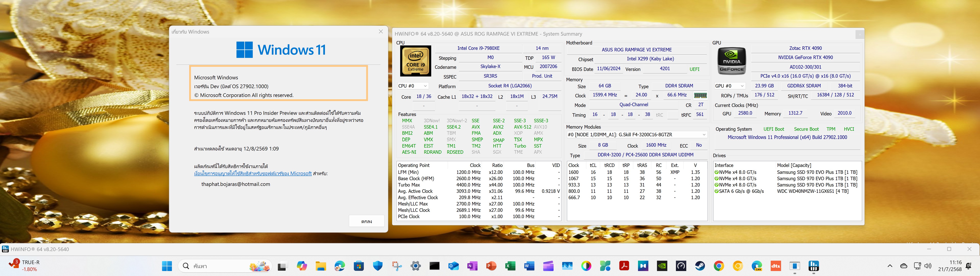The image size is (980, 276).
Task: Click the TRUE-R stock widget
Action: click(25, 265)
